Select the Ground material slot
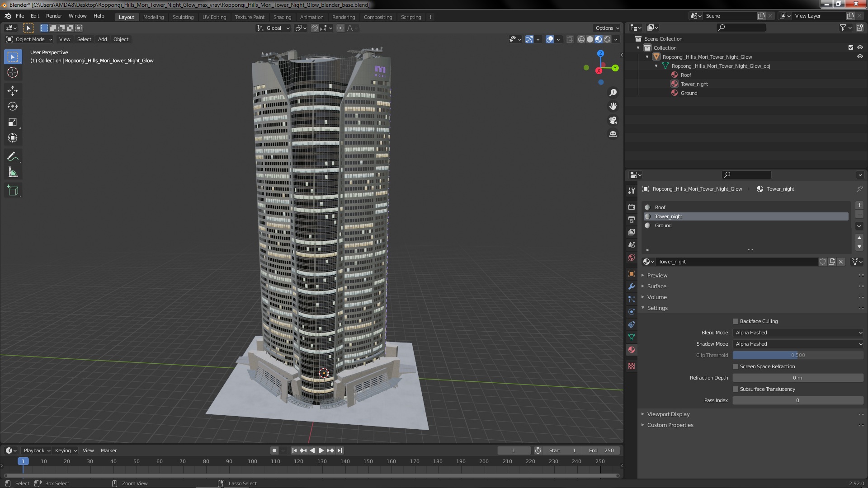The image size is (868, 488). click(746, 225)
